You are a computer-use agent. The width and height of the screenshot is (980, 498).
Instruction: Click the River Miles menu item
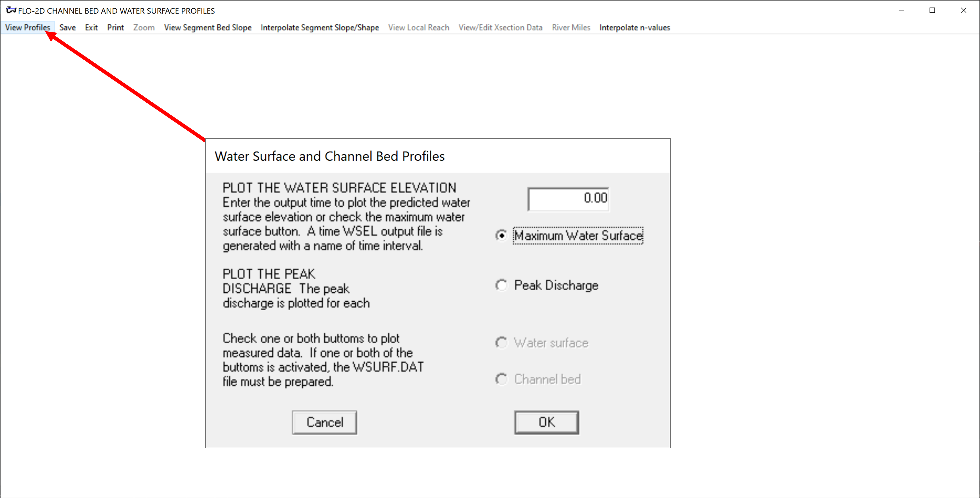[x=571, y=27]
